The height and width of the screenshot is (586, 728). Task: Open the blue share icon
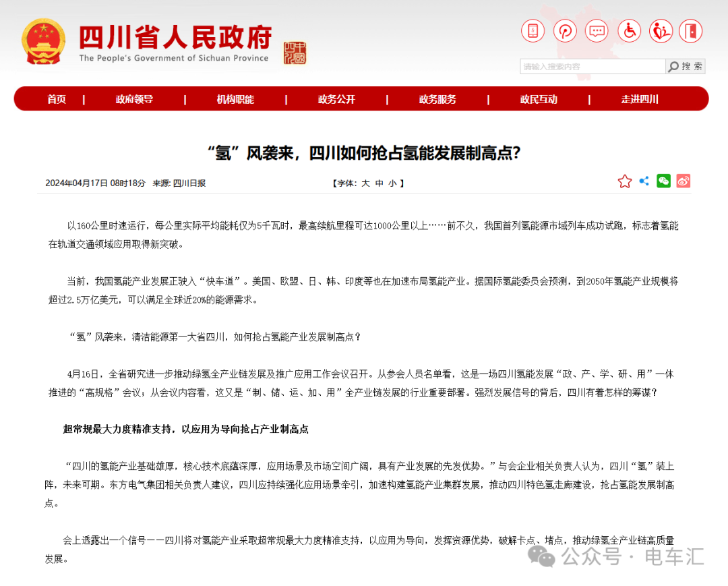[x=644, y=181]
